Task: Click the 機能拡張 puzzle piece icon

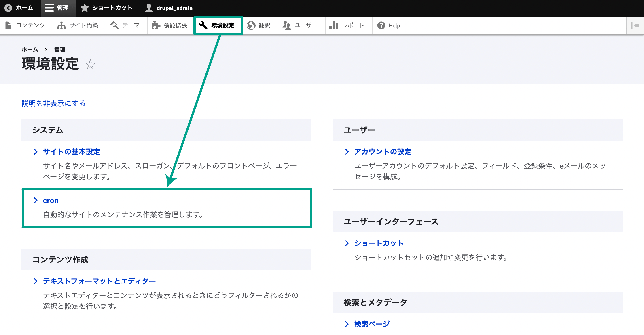Action: coord(156,25)
